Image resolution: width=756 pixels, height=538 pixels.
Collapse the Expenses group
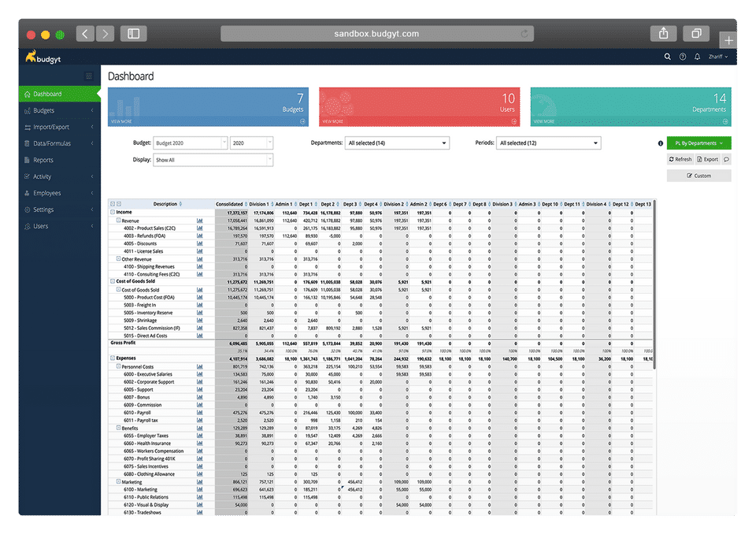113,358
